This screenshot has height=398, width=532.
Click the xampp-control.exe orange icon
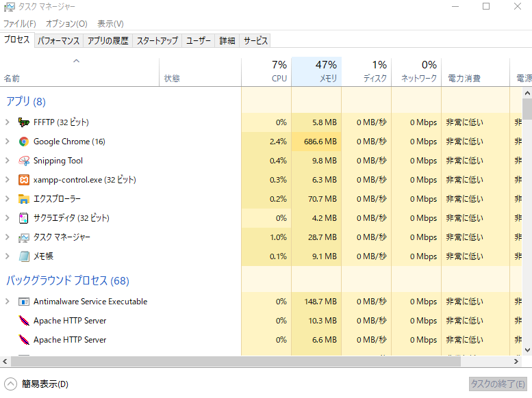click(24, 180)
